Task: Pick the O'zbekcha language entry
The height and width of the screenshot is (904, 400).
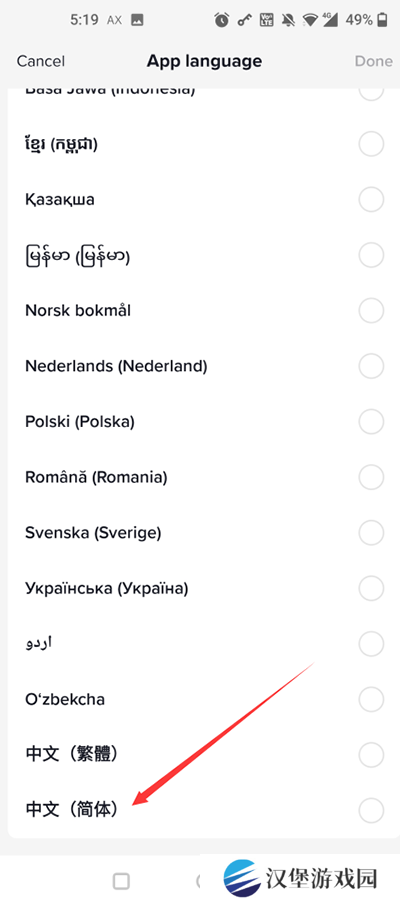Action: coord(200,699)
